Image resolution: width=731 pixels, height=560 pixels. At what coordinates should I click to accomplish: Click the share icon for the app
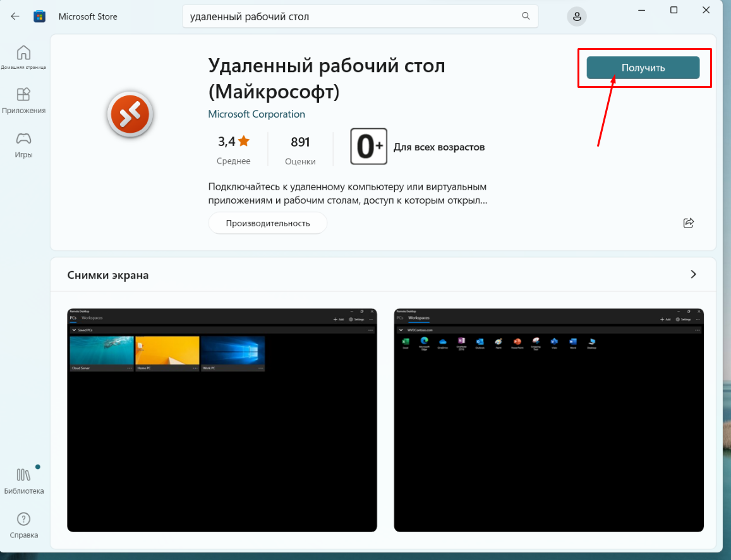pos(689,222)
